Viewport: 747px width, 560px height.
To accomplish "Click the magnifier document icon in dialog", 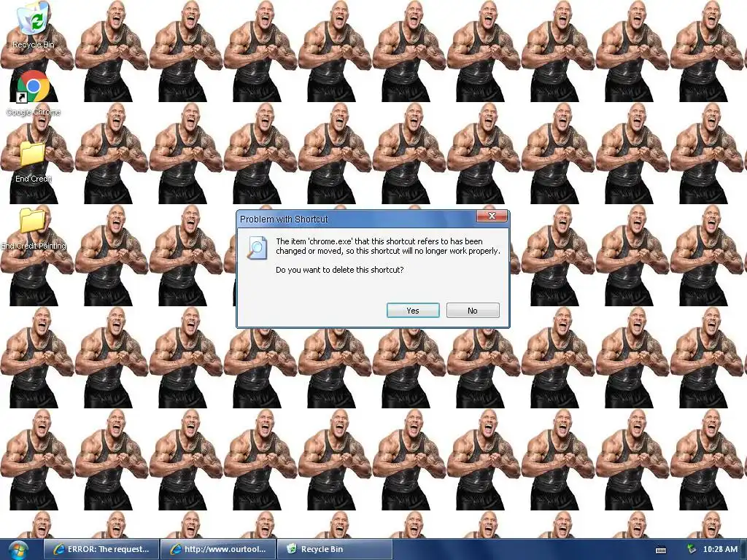I will tap(257, 248).
